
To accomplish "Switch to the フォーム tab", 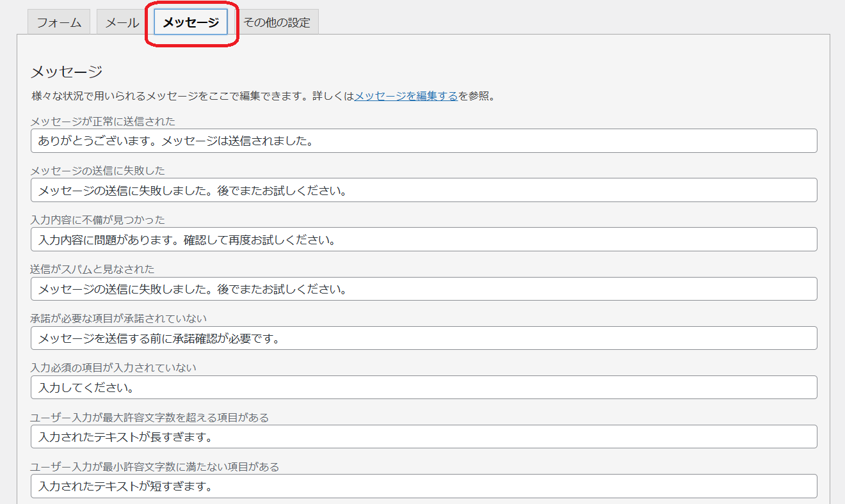I will tap(59, 22).
